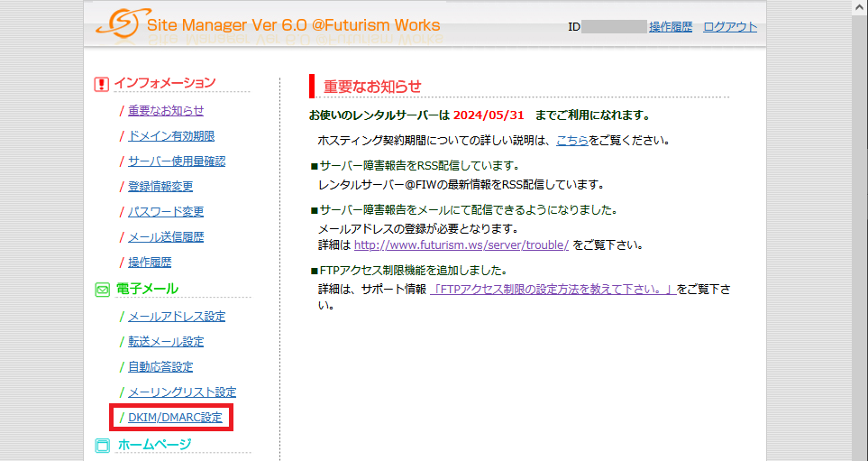
Task: Click the red exclamation Information icon
Action: (x=101, y=84)
